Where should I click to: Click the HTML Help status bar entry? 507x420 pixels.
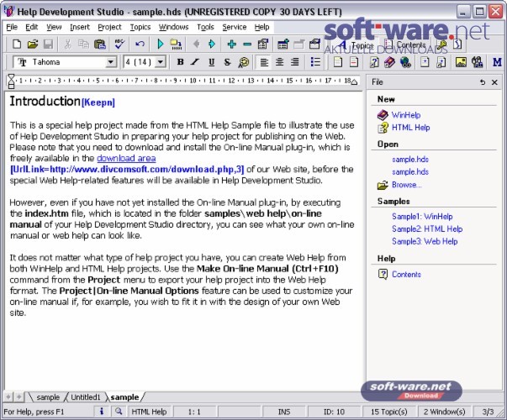149,412
